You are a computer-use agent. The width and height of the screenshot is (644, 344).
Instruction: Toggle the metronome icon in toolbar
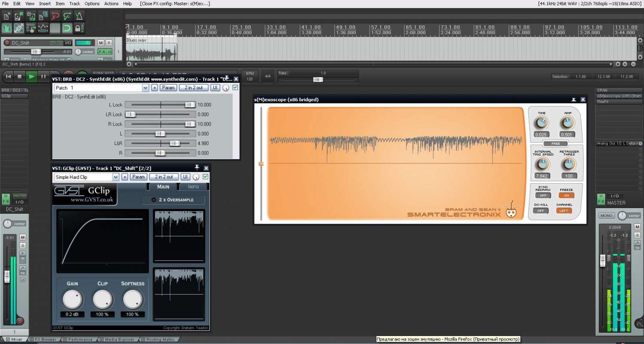pyautogui.click(x=79, y=17)
